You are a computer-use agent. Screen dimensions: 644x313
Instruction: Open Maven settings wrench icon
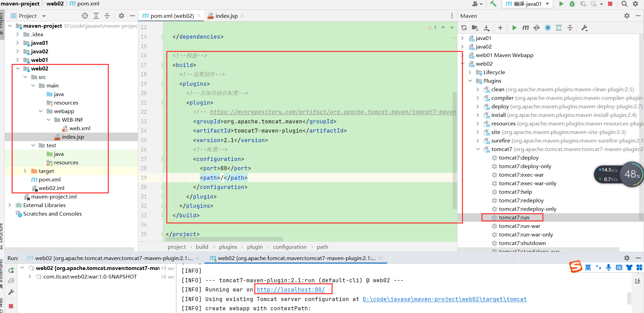[x=584, y=28]
